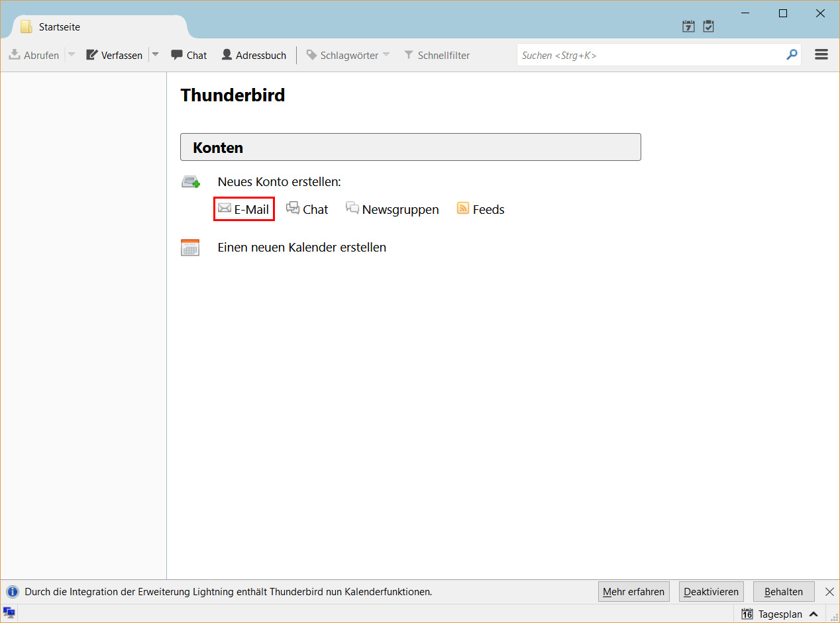This screenshot has height=623, width=840.
Task: Click the Newsgruppen icon
Action: (352, 208)
